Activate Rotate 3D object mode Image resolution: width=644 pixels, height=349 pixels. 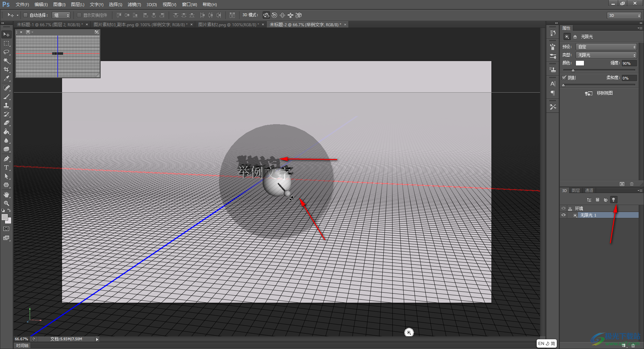pos(266,15)
